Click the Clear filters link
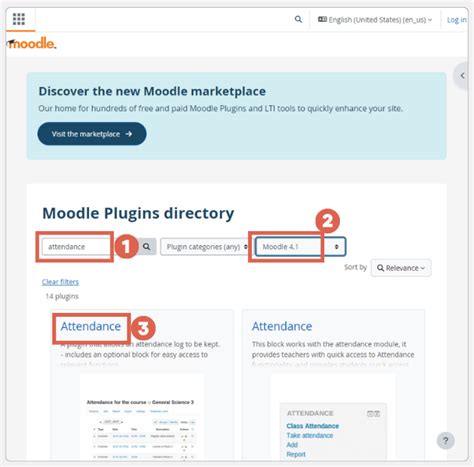 pyautogui.click(x=60, y=282)
